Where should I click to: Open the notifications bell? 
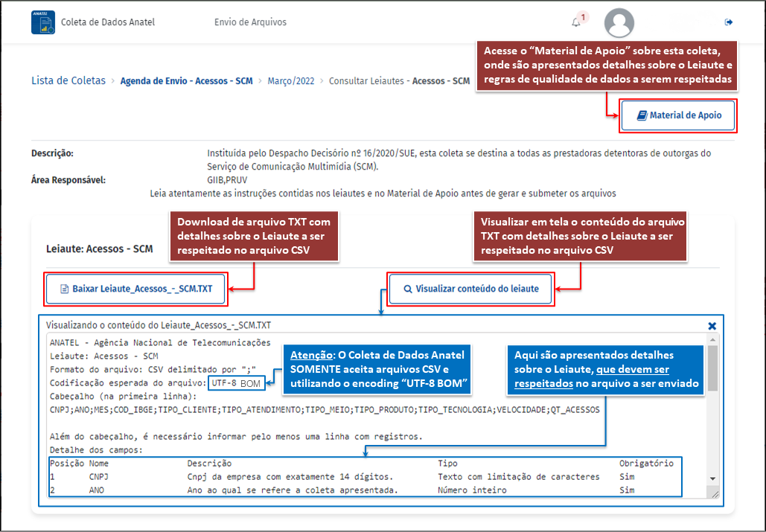pyautogui.click(x=575, y=22)
